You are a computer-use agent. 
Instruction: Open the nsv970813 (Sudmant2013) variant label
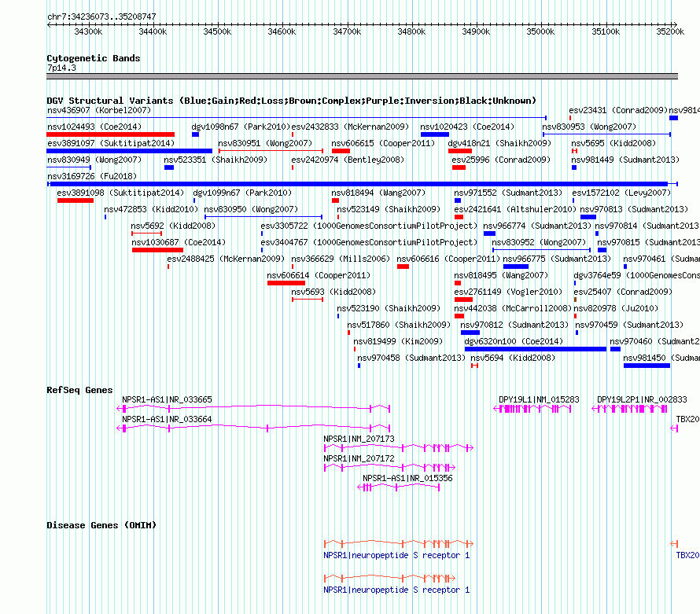pyautogui.click(x=634, y=209)
